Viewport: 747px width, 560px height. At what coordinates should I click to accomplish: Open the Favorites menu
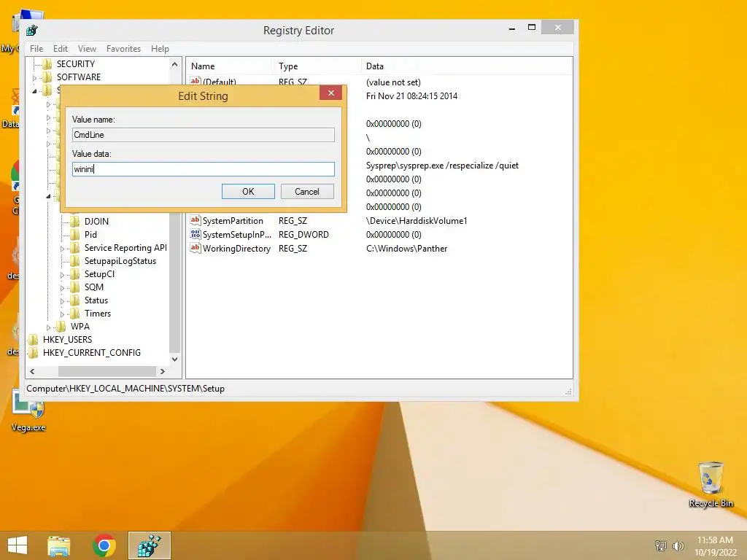pyautogui.click(x=123, y=49)
